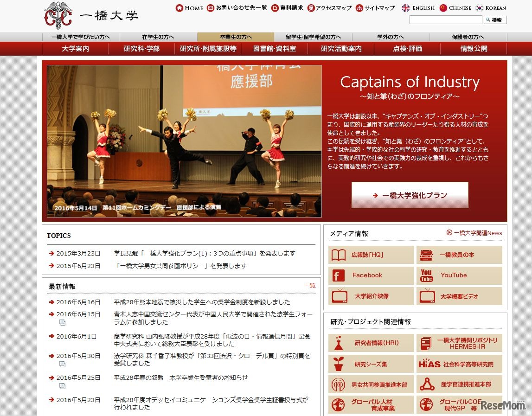Open 学長見解 一橋大学強化プラン(1) topic
Image resolution: width=532 pixels, height=416 pixels.
tap(205, 253)
